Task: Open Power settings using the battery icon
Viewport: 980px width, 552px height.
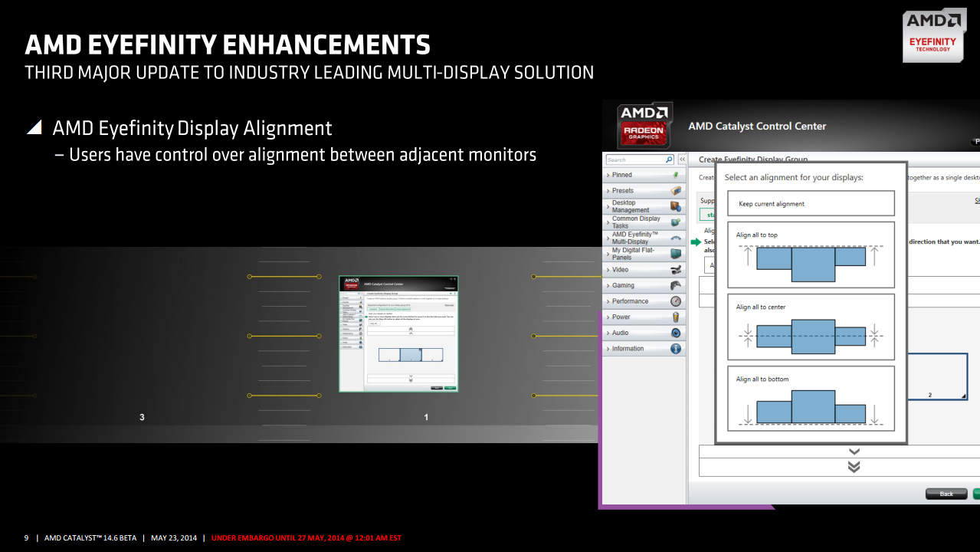Action: (677, 317)
